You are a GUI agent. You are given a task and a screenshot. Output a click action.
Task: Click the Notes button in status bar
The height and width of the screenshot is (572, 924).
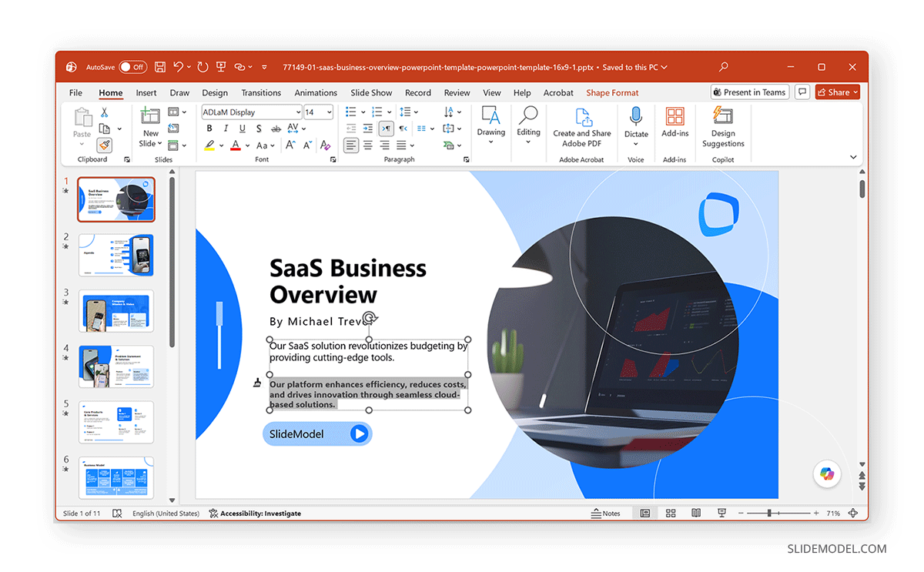click(x=605, y=513)
